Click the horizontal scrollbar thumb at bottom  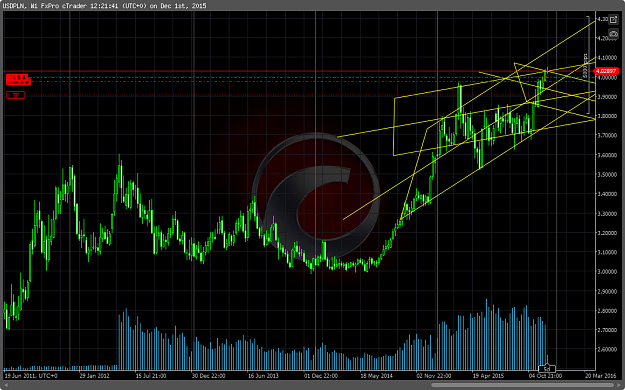coord(522,385)
